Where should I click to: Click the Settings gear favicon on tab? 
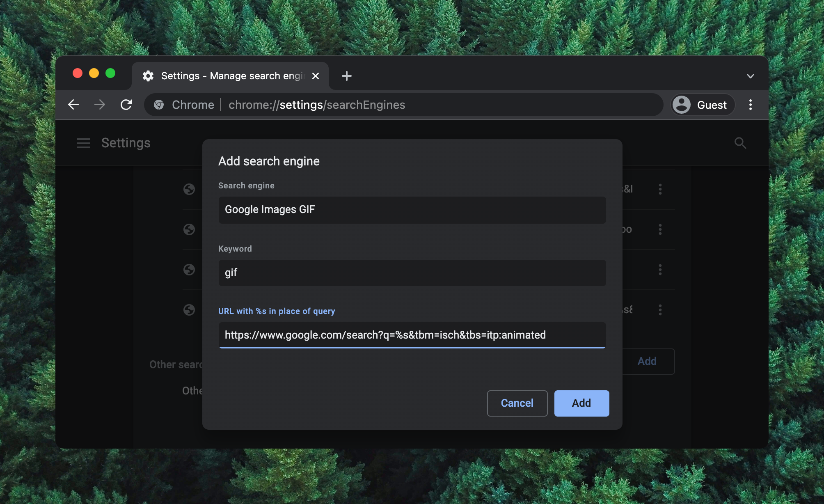(x=148, y=76)
